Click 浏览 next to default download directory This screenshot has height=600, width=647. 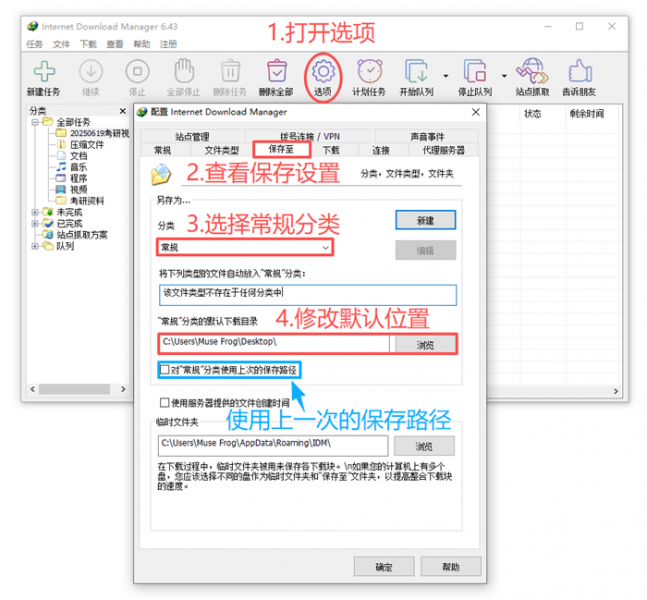point(425,345)
